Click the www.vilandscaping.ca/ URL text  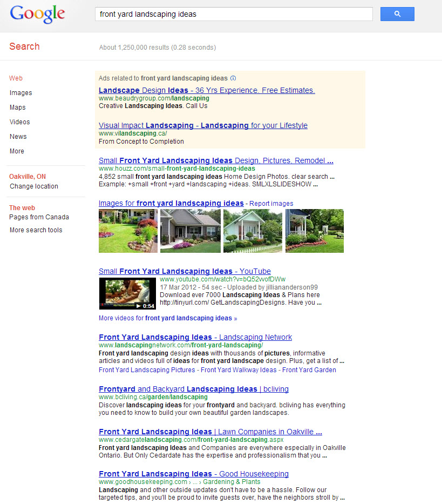pos(133,133)
